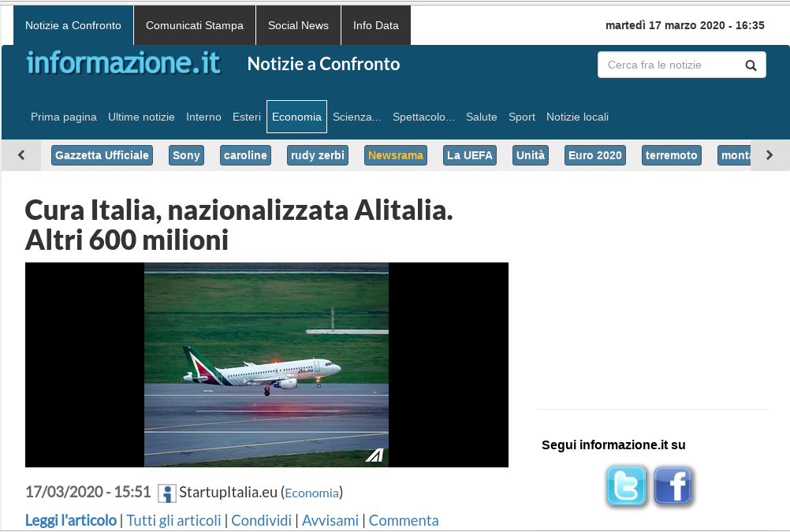Select the Gazzetta Ufficiale tag
The image size is (790, 532).
click(x=102, y=155)
